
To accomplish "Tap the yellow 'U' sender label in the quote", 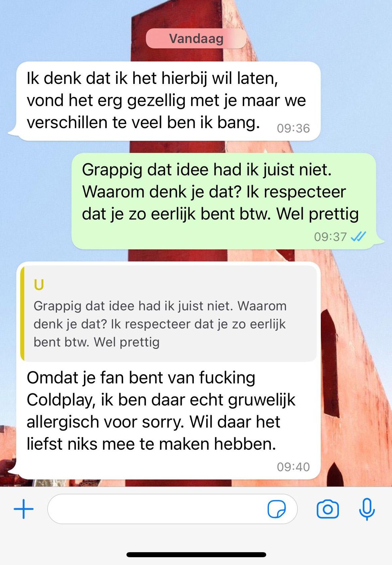I will 39,285.
